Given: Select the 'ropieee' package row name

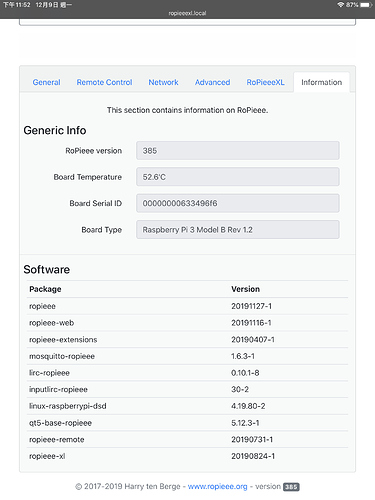Looking at the screenshot, I should coord(42,306).
